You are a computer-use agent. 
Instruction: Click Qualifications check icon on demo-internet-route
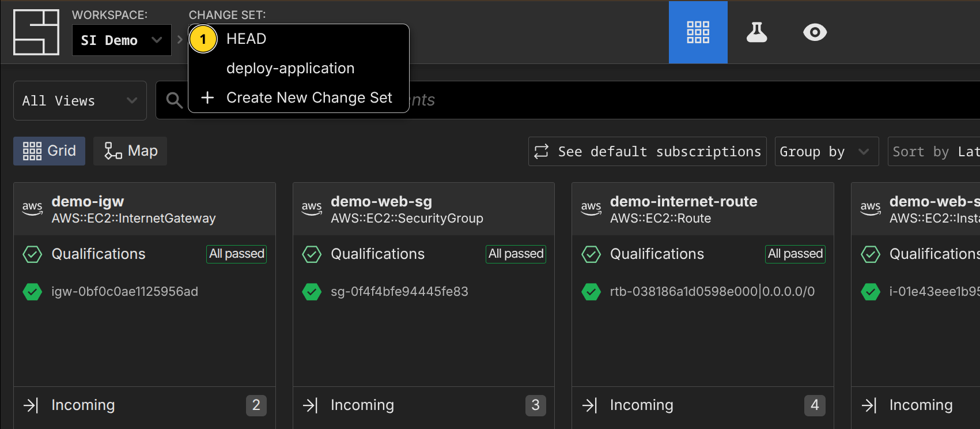point(591,254)
